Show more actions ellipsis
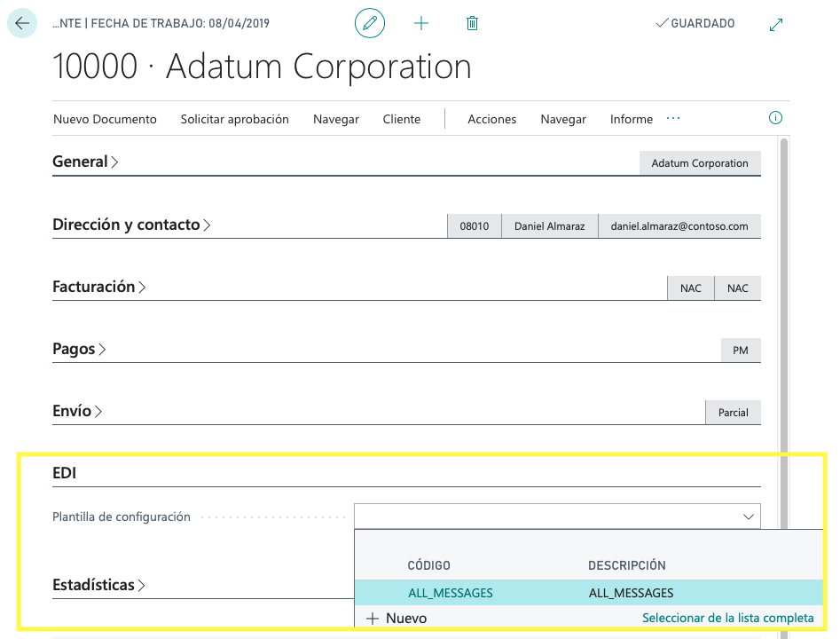The image size is (840, 639). click(673, 118)
